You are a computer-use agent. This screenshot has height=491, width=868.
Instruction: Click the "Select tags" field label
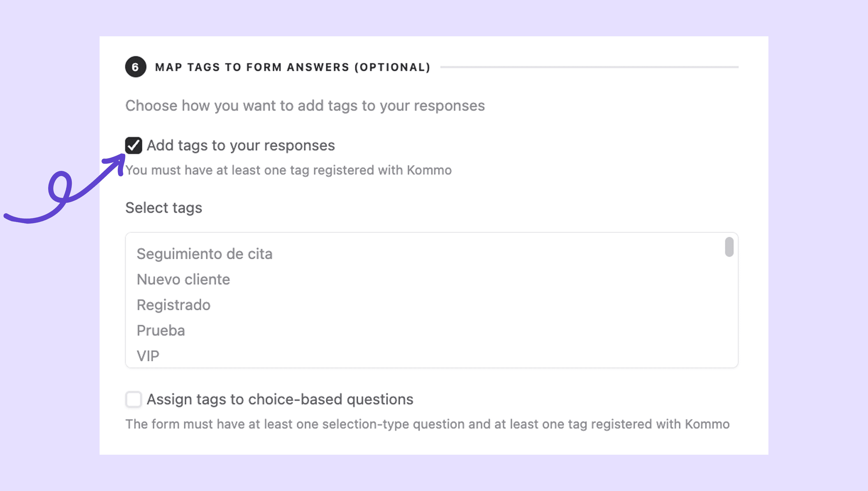(x=164, y=208)
